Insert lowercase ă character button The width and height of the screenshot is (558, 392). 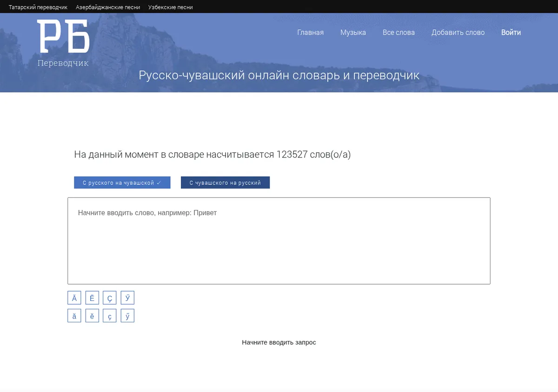74,316
